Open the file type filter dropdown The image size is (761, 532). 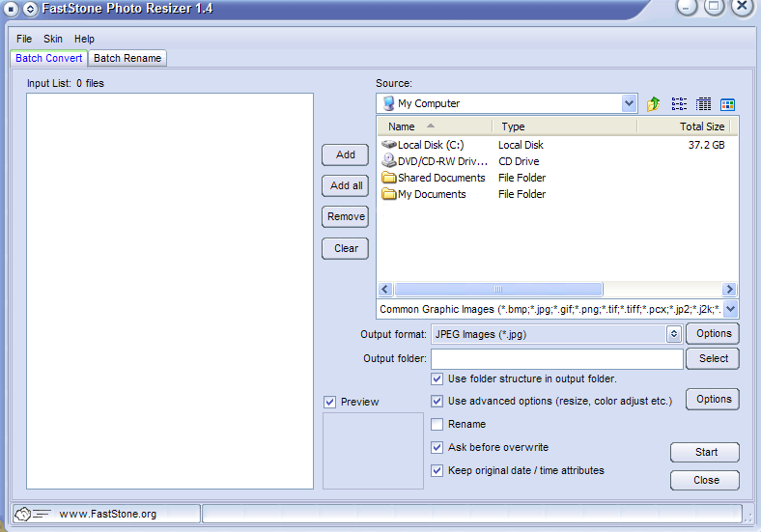731,309
